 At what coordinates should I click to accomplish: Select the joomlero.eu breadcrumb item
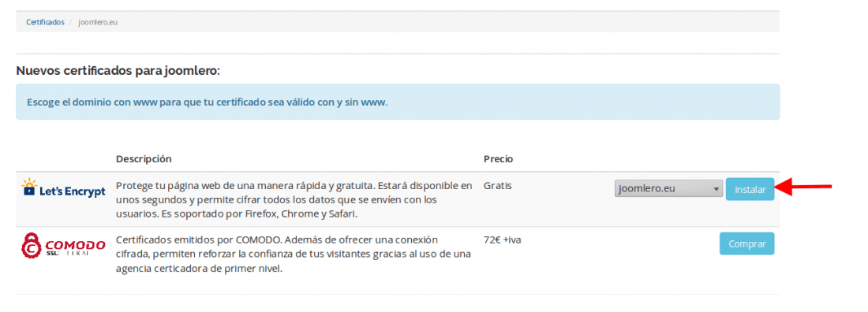[x=98, y=22]
